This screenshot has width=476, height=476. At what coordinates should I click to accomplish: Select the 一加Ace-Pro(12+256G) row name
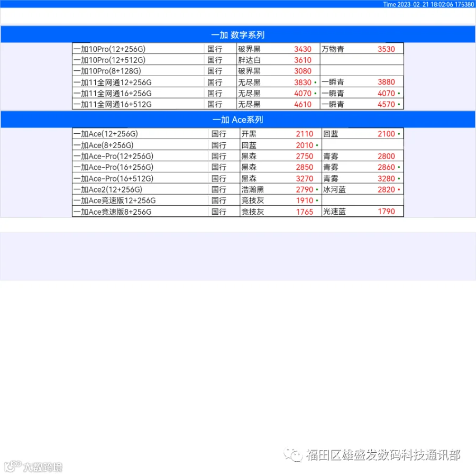pos(113,156)
